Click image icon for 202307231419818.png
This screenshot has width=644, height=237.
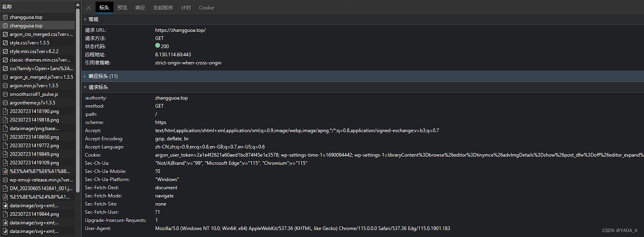click(x=5, y=120)
